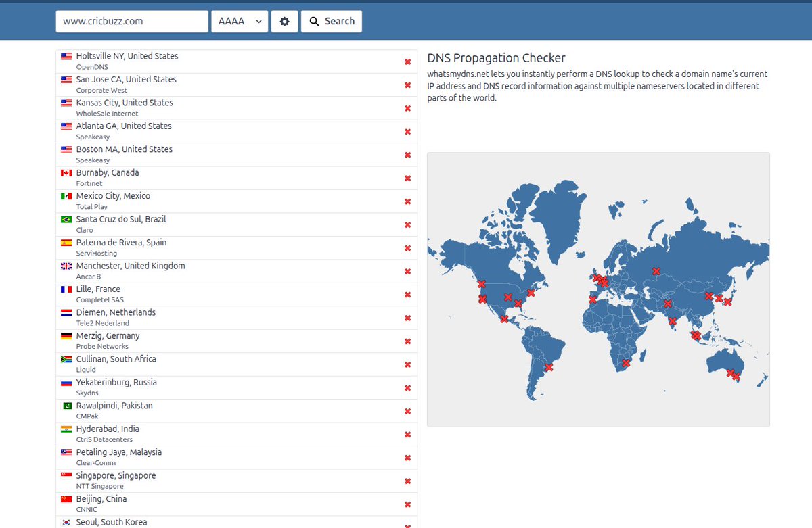812x528 pixels.
Task: Click the red X status for Yekaterinburg, Russia
Action: 407,388
